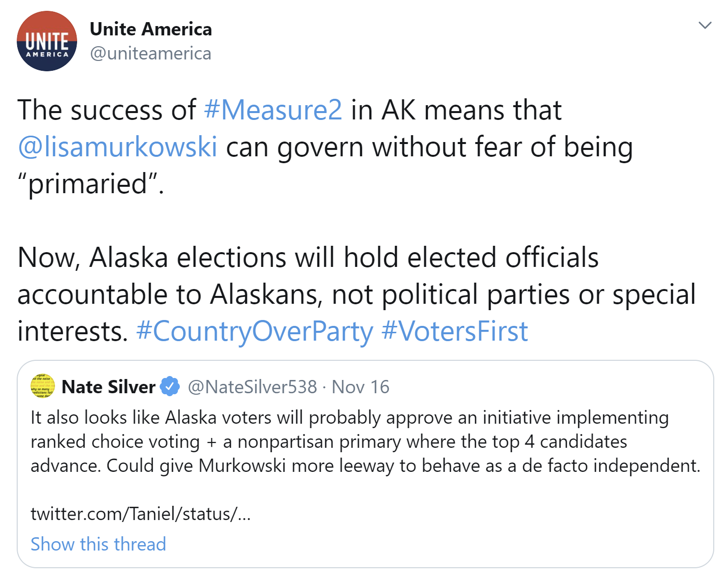Open the twitter.com/Taniel/status link
This screenshot has height=581, width=728.
point(140,514)
